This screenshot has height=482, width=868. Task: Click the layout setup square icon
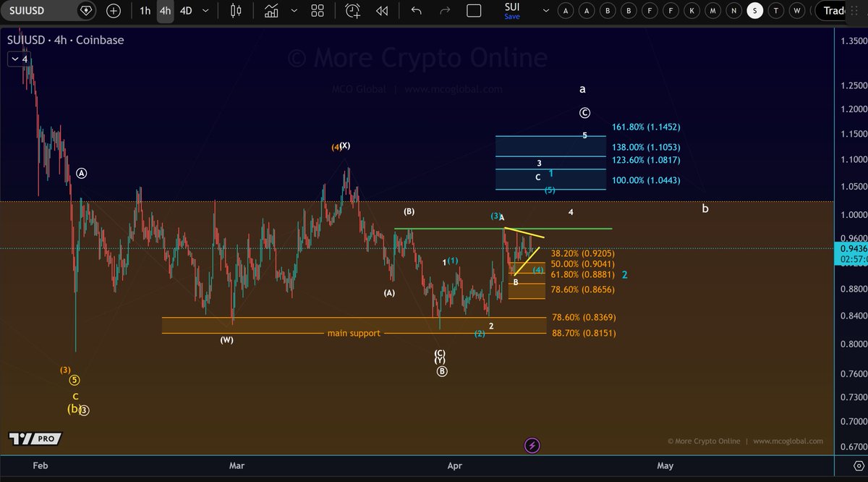474,11
